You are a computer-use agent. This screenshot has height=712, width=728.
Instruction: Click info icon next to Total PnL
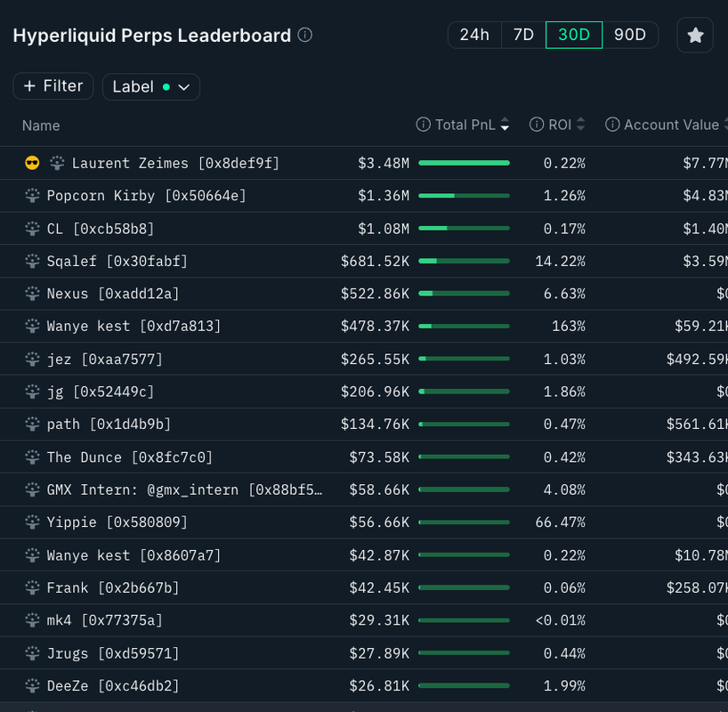pyautogui.click(x=424, y=125)
